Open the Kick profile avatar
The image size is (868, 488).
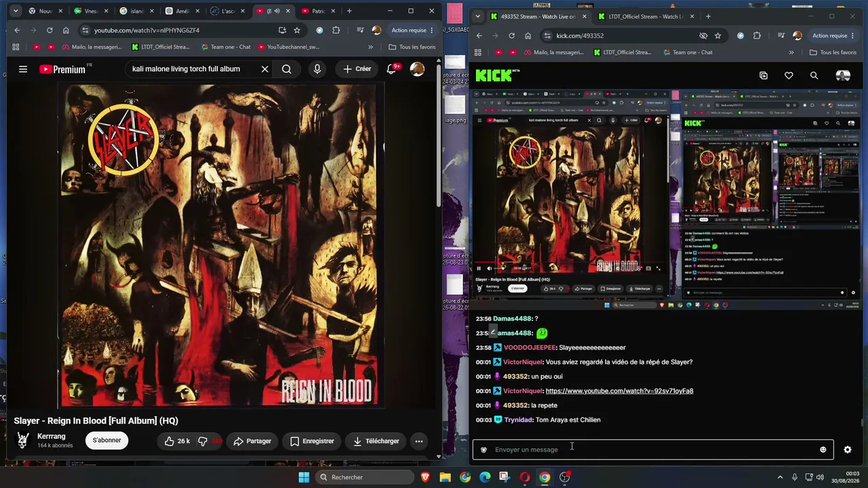point(843,76)
